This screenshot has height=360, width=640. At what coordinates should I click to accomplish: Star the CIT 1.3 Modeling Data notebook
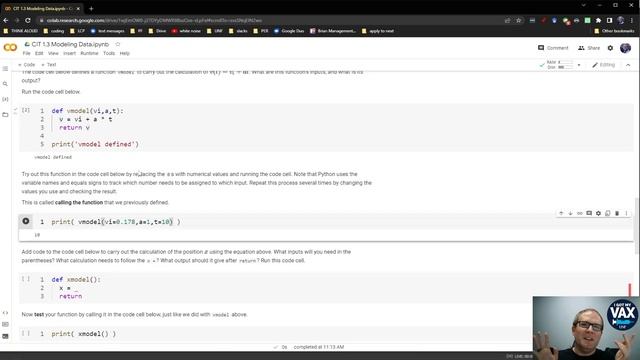[118, 44]
